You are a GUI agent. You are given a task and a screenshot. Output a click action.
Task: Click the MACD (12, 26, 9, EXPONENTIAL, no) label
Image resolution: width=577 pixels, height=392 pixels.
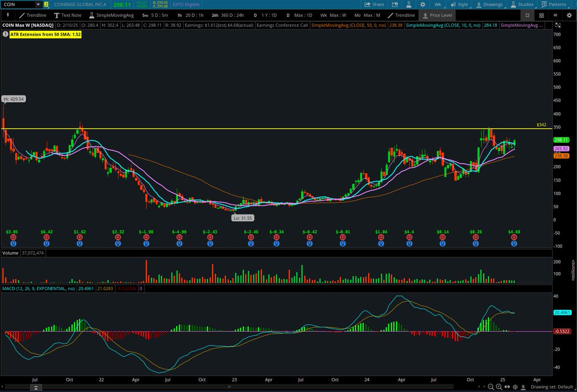pyautogui.click(x=38, y=289)
